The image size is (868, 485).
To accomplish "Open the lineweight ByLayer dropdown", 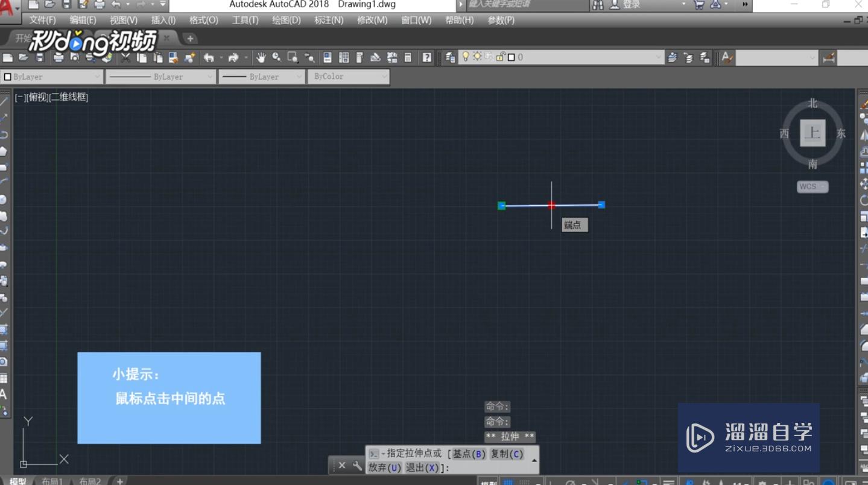I will coord(262,77).
